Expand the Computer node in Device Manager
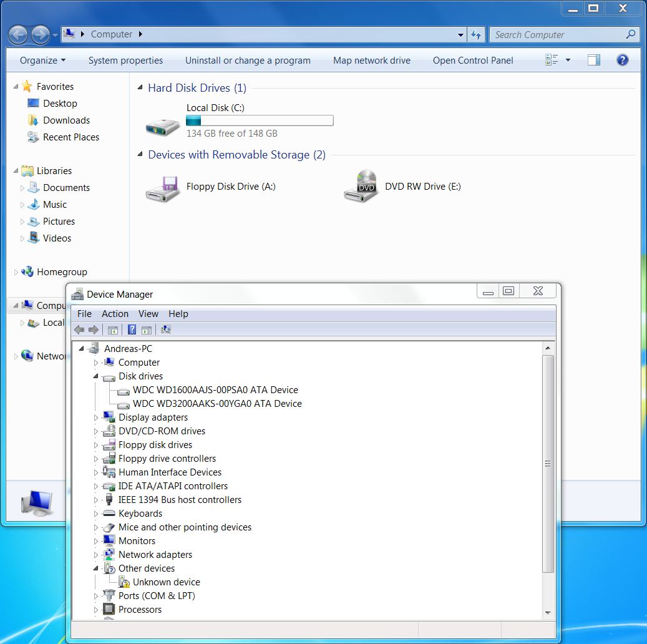 coord(95,363)
